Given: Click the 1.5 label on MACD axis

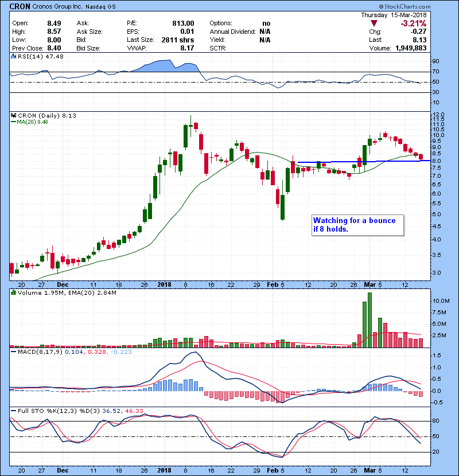Looking at the screenshot, I should coord(437,356).
